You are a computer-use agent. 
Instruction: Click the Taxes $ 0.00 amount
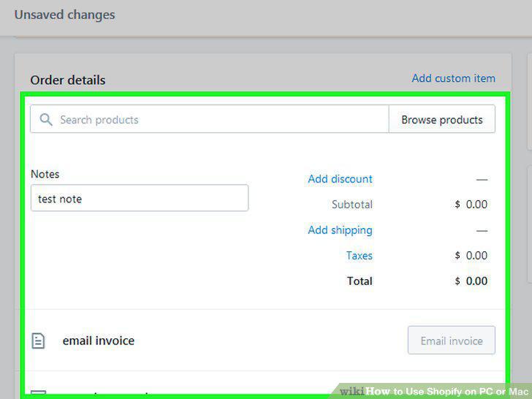click(x=471, y=256)
